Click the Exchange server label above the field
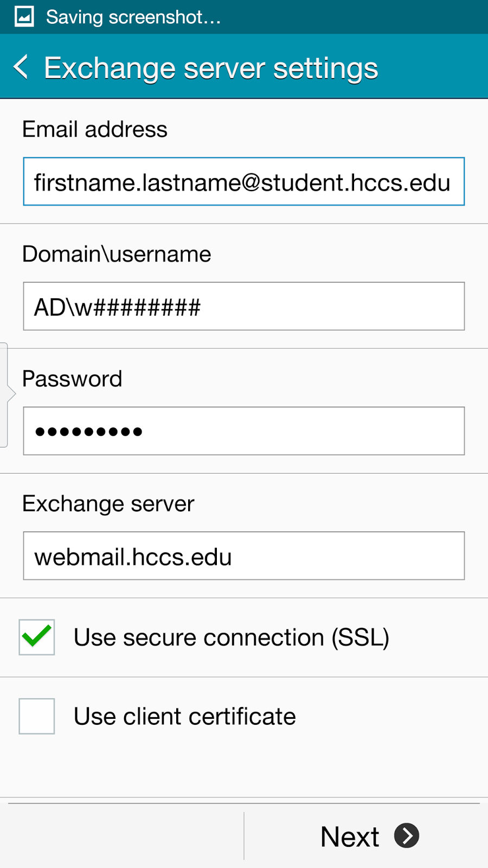The image size is (488, 868). coord(108,504)
